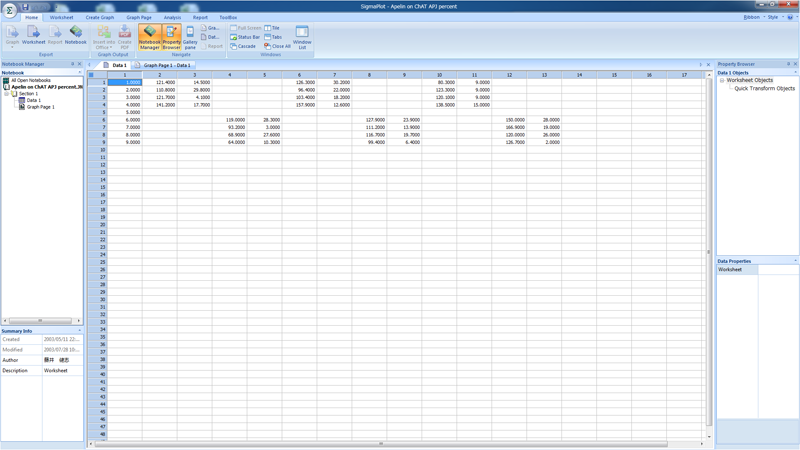The width and height of the screenshot is (800, 450).
Task: Open the Window List
Action: coord(301,37)
